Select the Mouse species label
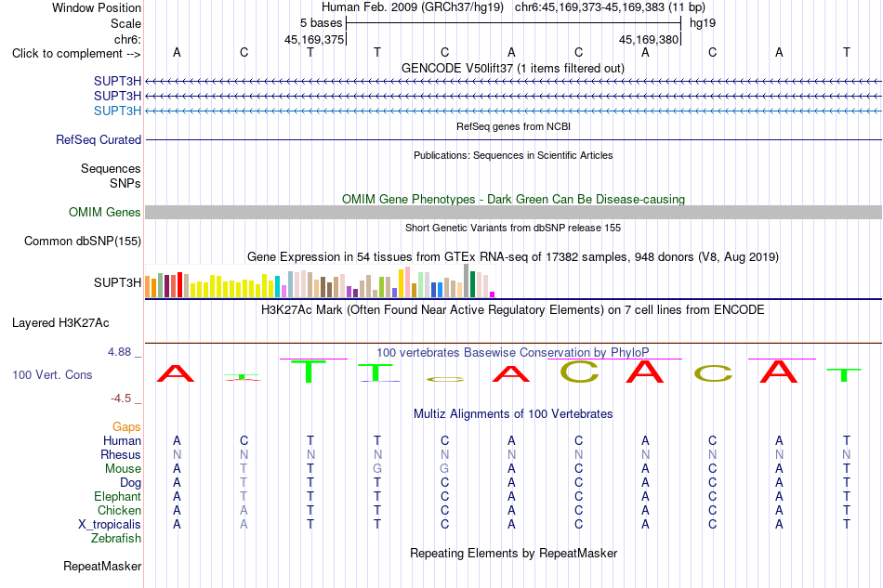Screen dimensions: 883x588 [x=123, y=469]
